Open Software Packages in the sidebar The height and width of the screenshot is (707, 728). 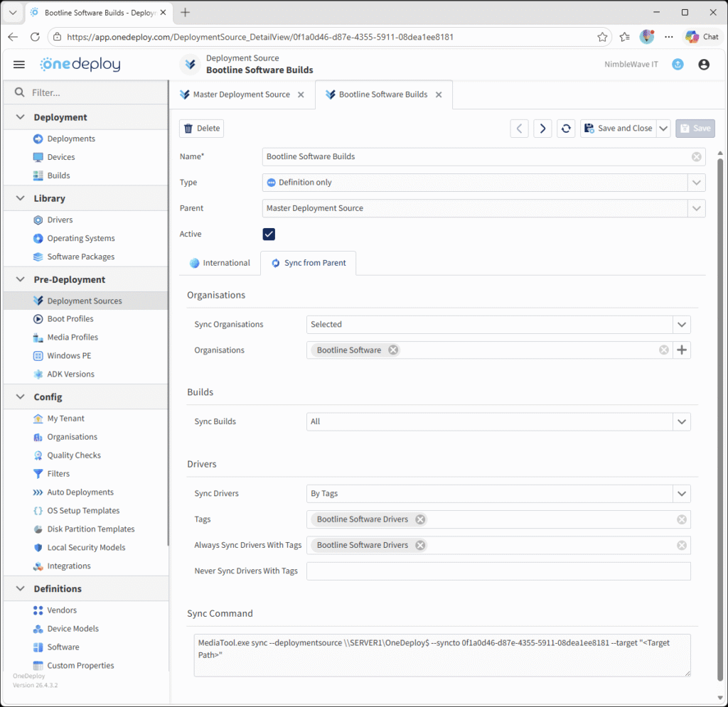(81, 257)
